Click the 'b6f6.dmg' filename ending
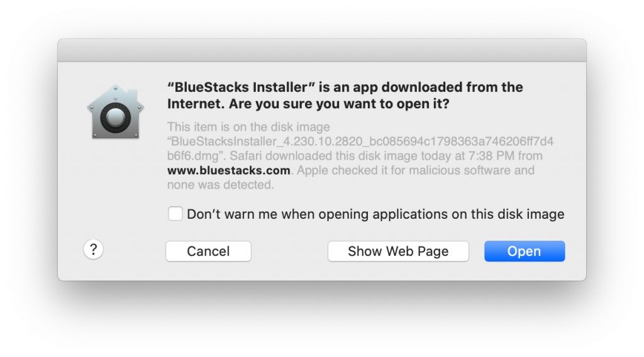Image resolution: width=644 pixels, height=357 pixels. pos(196,156)
